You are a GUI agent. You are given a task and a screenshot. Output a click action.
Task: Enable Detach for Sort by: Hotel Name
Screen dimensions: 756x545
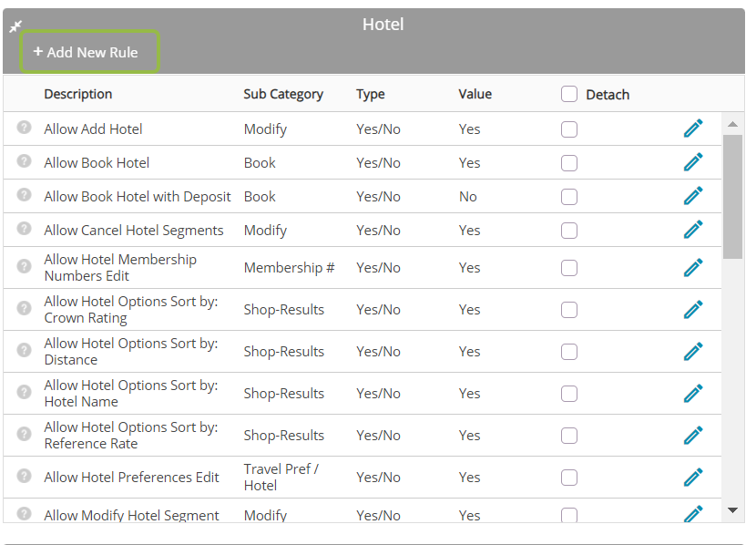(x=569, y=394)
